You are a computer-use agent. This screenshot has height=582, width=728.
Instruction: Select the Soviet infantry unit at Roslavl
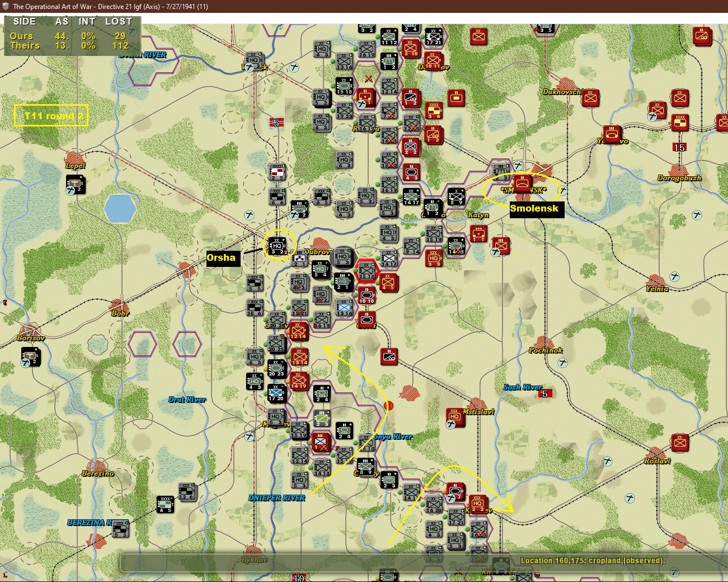(680, 443)
